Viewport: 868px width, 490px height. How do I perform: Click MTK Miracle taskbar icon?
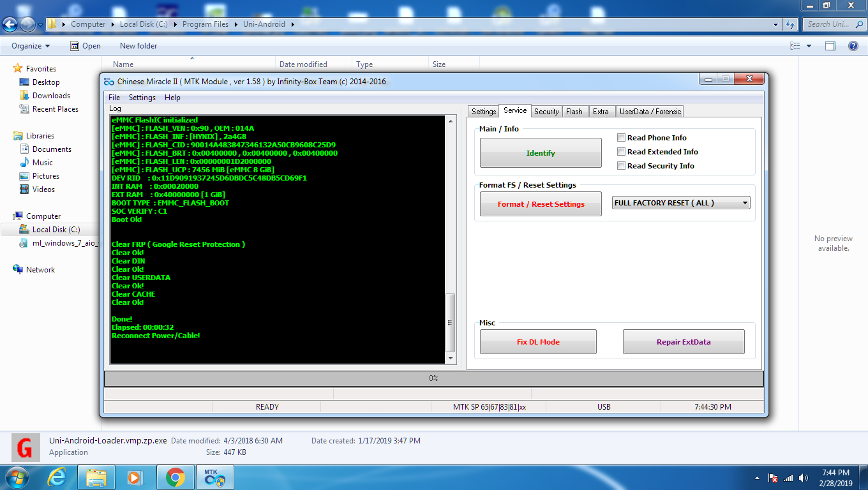[214, 477]
